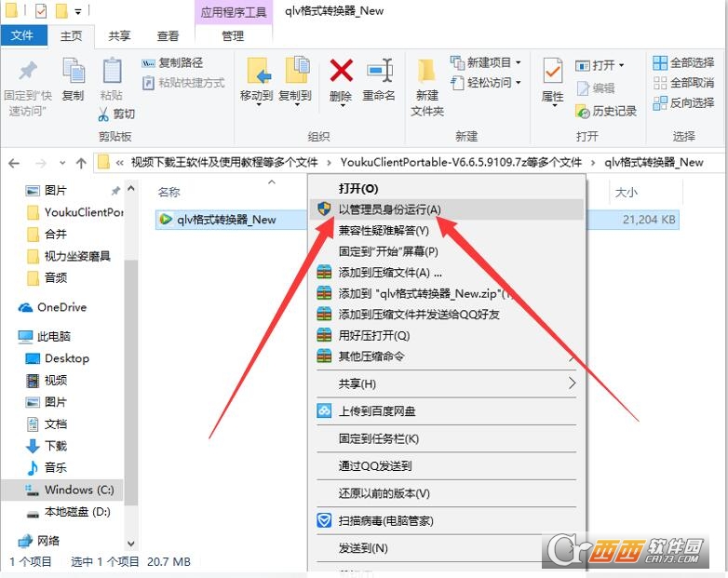Screen dimensions: 728x578
Task: Click 反向选择 invert selection
Action: click(683, 102)
